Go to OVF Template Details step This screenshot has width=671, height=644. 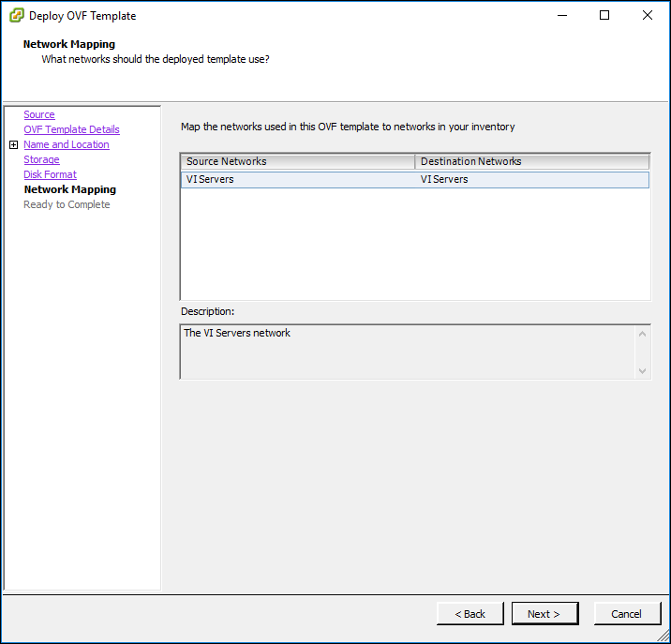(71, 129)
